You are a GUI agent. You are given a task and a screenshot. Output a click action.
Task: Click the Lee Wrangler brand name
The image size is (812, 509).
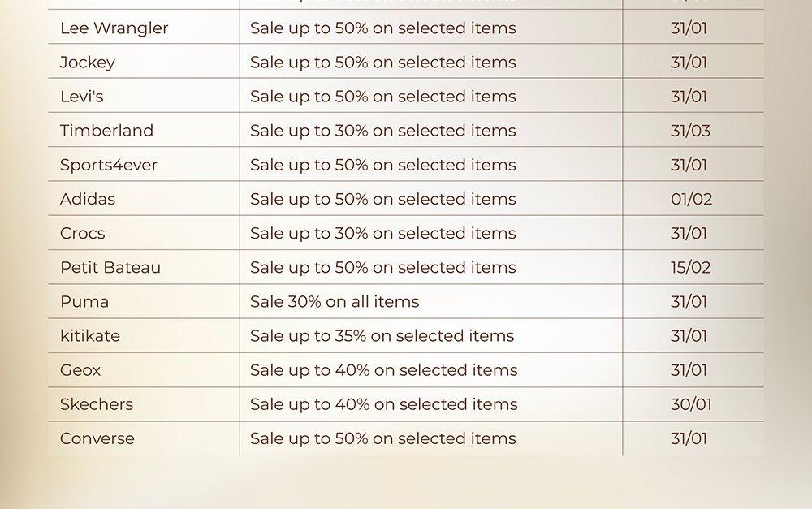coord(114,28)
